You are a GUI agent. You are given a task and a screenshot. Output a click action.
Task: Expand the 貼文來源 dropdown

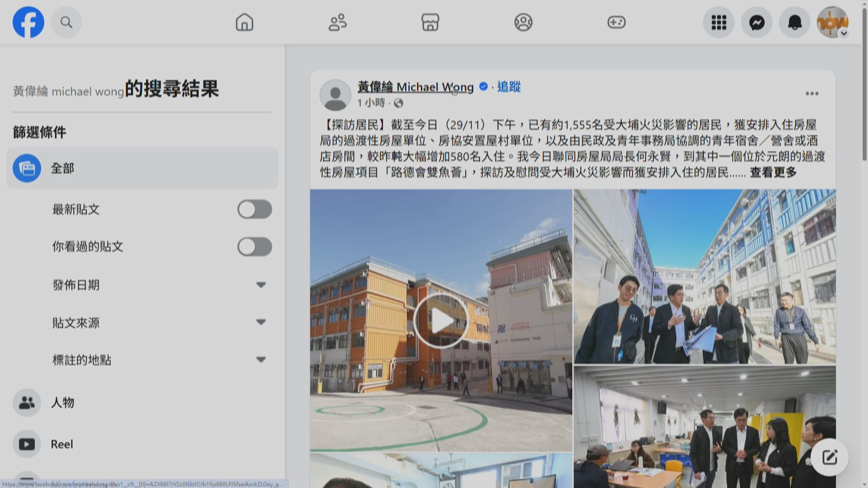pyautogui.click(x=260, y=322)
